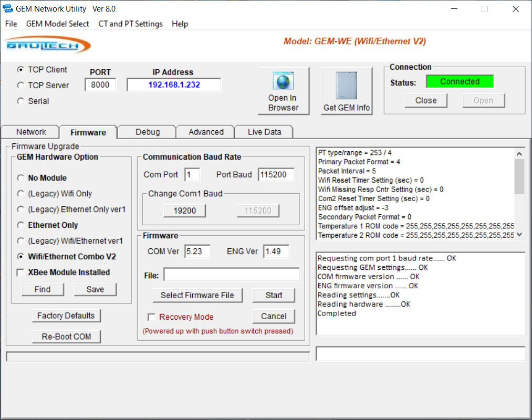
Task: Enable the XBee Module Installed checkbox
Action: tap(20, 272)
